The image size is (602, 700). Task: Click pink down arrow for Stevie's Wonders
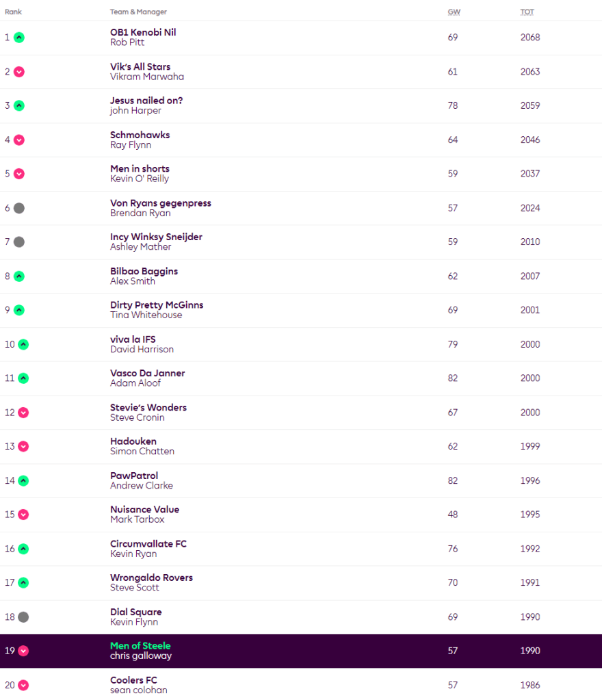pos(23,413)
